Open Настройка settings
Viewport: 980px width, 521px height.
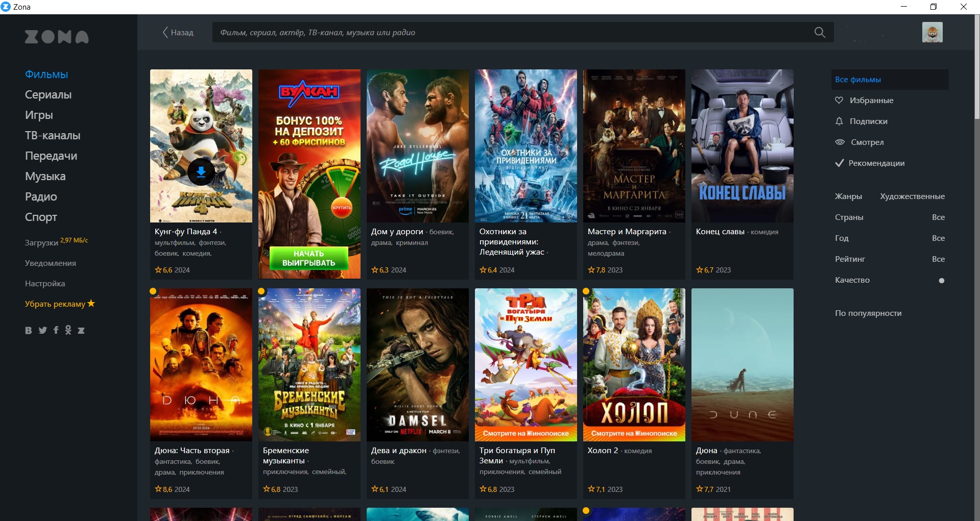pyautogui.click(x=45, y=283)
